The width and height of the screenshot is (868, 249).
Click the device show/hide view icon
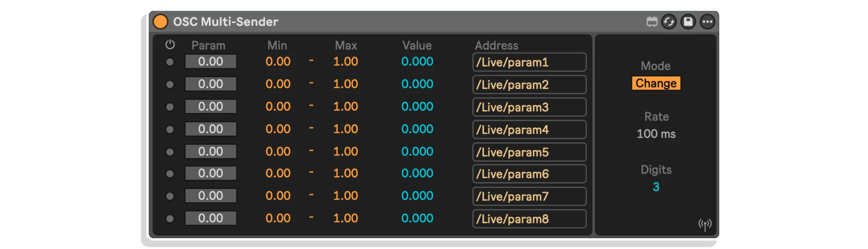click(652, 22)
